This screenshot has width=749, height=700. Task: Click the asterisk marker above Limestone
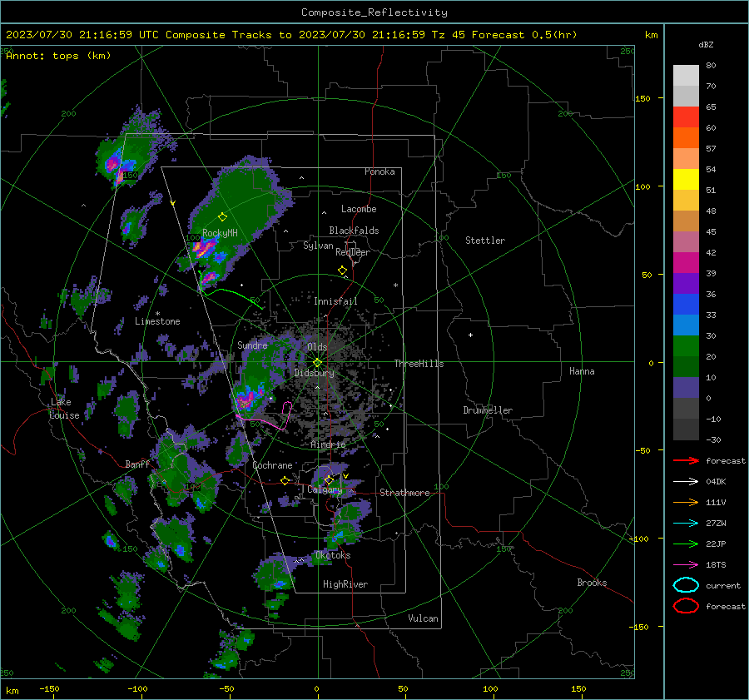tap(157, 314)
